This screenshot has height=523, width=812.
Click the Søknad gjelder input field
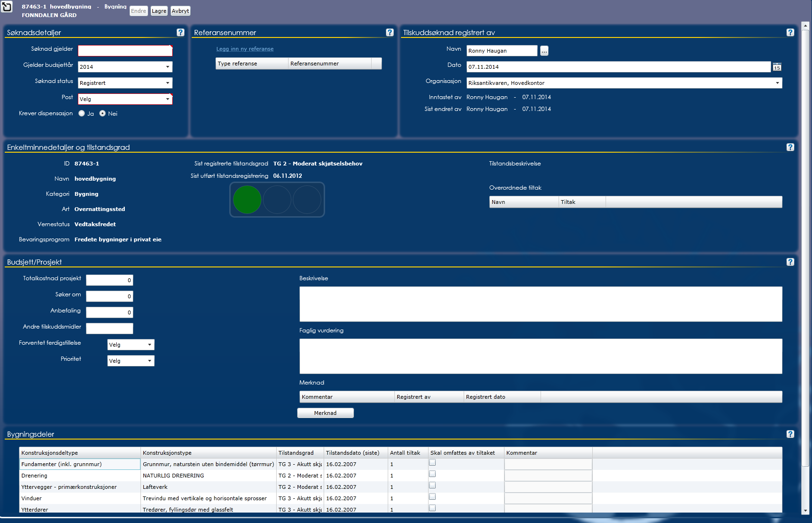(125, 51)
